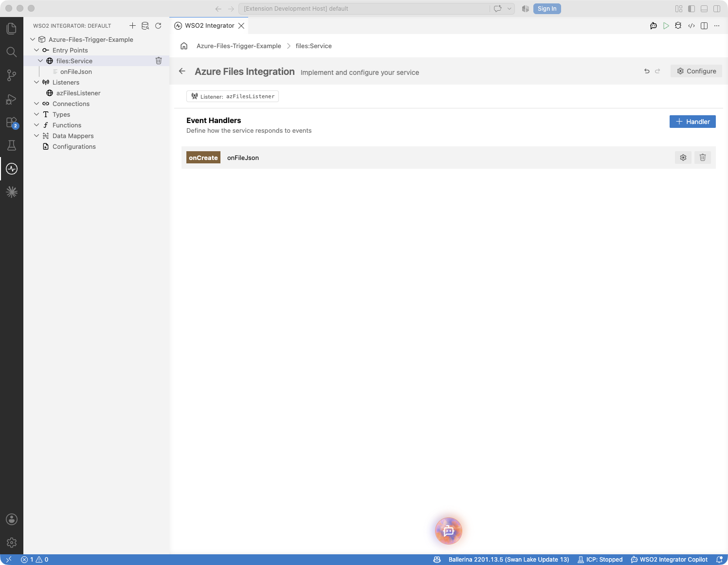
Task: Run the integration with play icon
Action: click(666, 26)
